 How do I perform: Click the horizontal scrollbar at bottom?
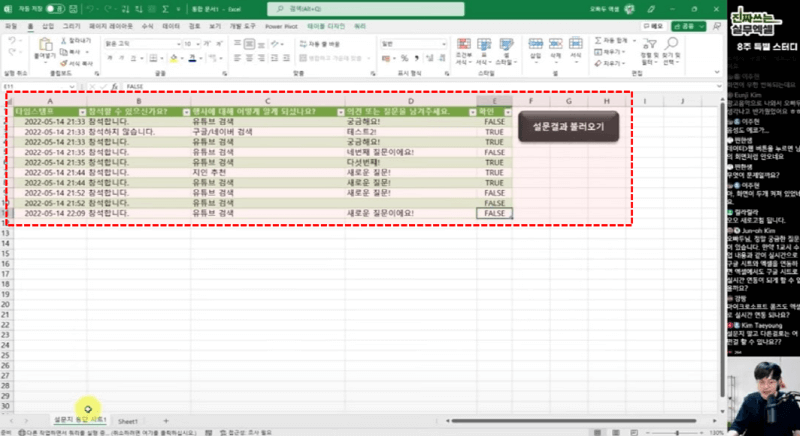[x=574, y=421]
